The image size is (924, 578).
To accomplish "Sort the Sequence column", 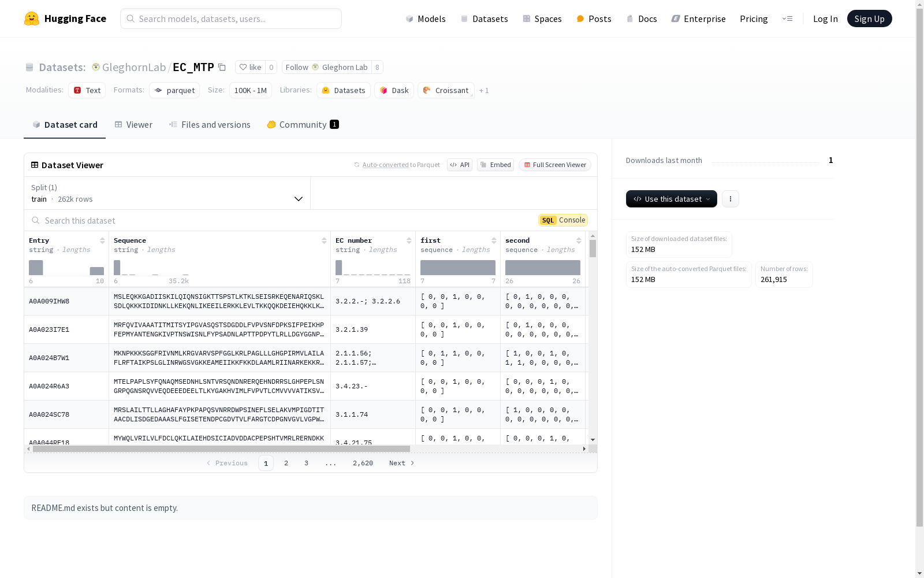I will [x=324, y=240].
